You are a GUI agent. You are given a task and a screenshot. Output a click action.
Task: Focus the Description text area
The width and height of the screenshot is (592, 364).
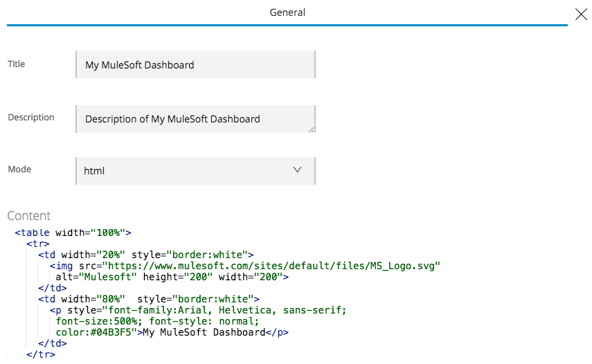coord(195,118)
